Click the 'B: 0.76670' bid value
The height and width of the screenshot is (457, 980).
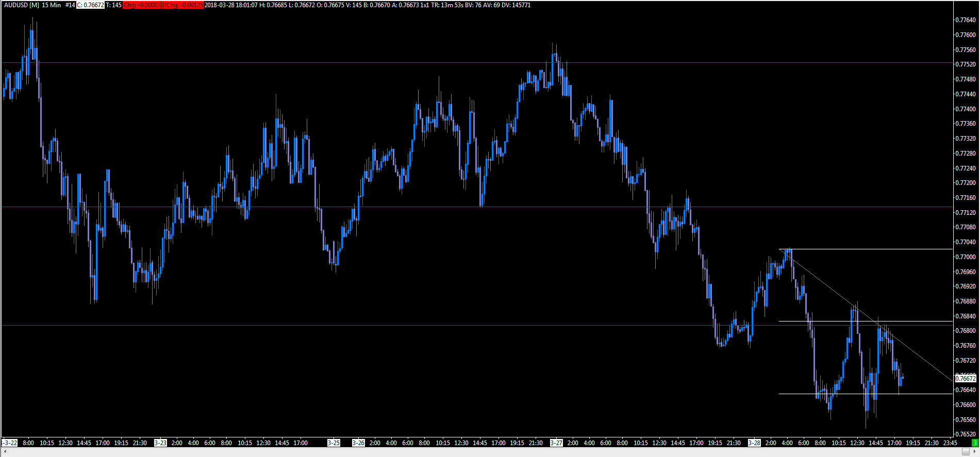pos(376,5)
